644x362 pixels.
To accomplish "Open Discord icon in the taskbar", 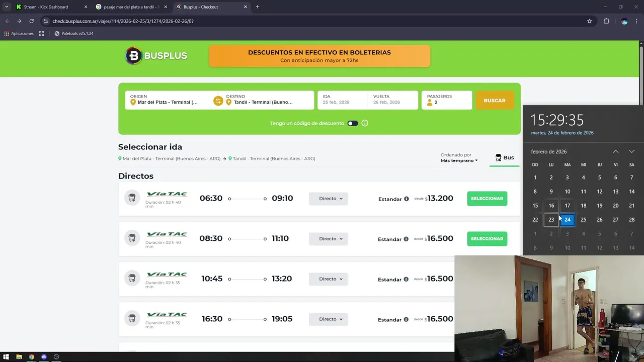I will [44, 357].
